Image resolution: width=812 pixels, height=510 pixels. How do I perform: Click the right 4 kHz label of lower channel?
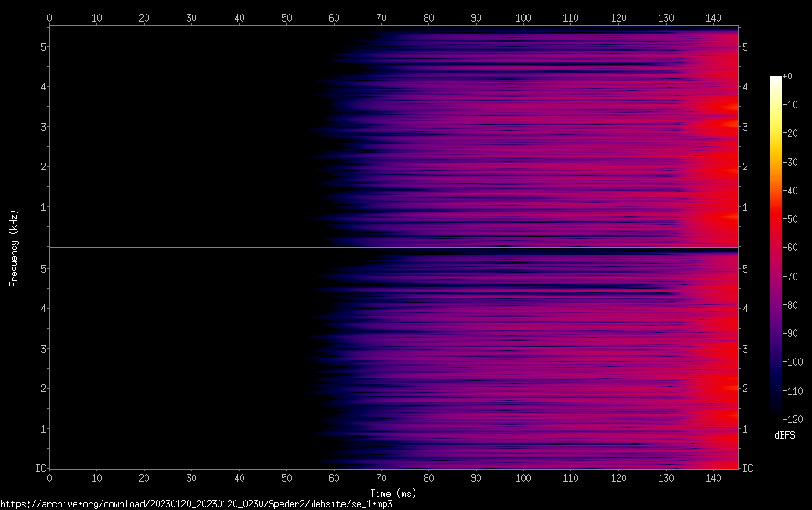[745, 309]
